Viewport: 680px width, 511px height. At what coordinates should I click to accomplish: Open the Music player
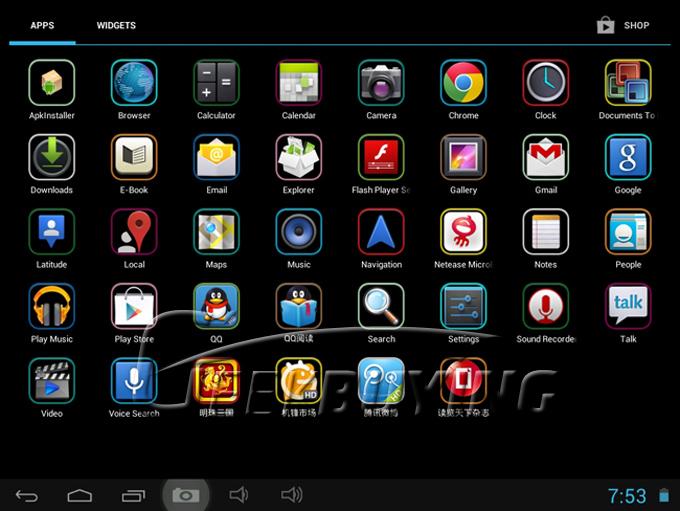299,232
